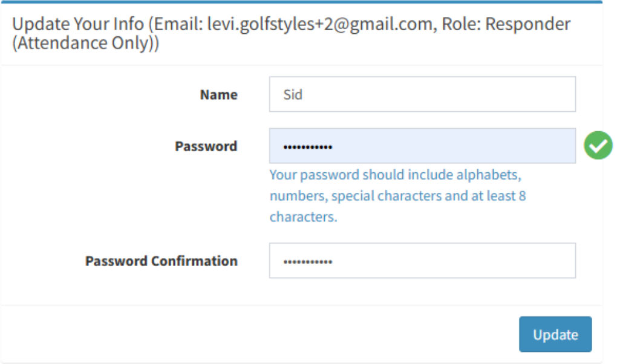Click the masked dots in Password field
This screenshot has height=364, width=620.
[x=308, y=147]
